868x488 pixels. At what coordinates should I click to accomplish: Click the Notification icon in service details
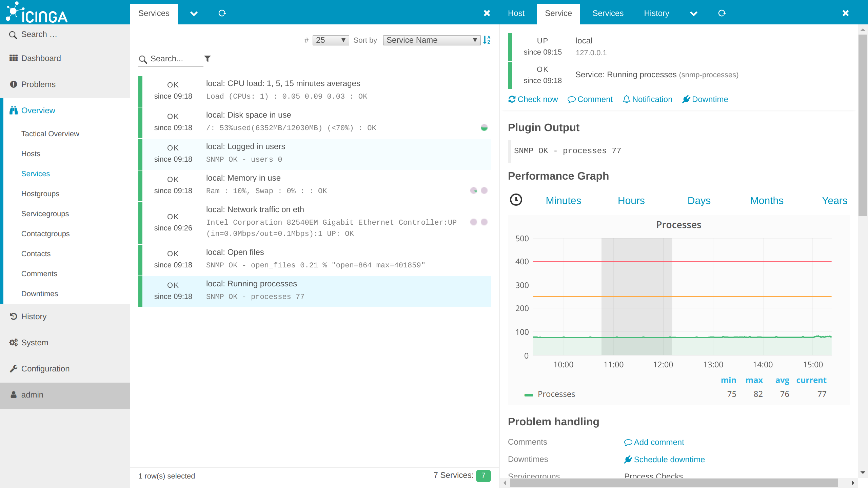tap(627, 100)
